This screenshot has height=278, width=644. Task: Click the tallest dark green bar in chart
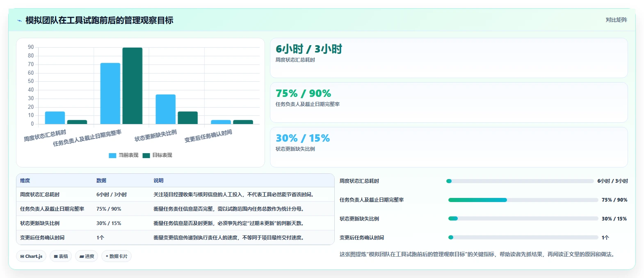tap(132, 86)
